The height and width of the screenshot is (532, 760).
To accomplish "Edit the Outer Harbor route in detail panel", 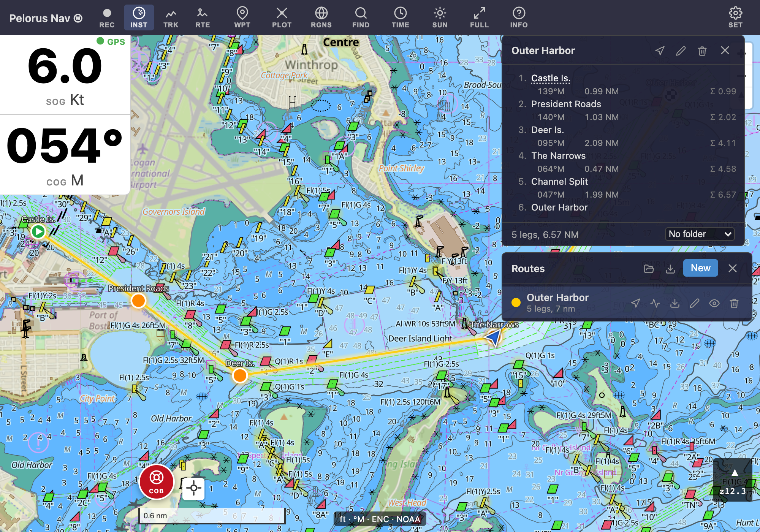I will tap(681, 51).
